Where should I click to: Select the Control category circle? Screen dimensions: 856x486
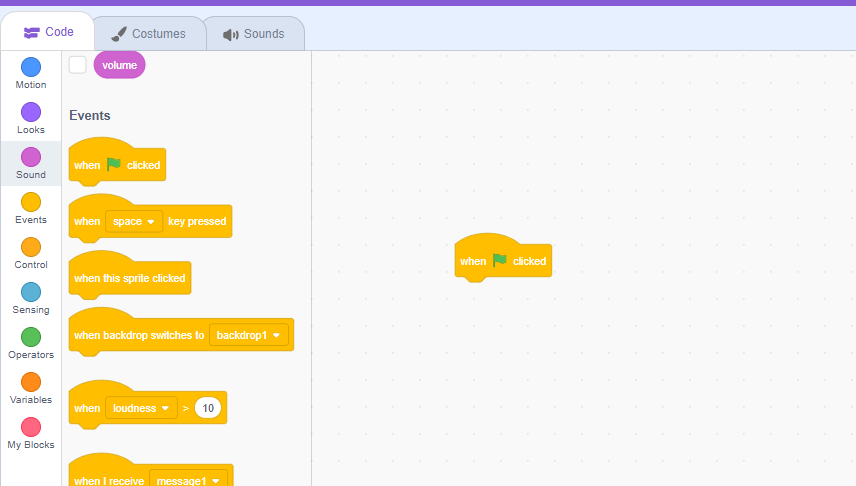[x=31, y=248]
